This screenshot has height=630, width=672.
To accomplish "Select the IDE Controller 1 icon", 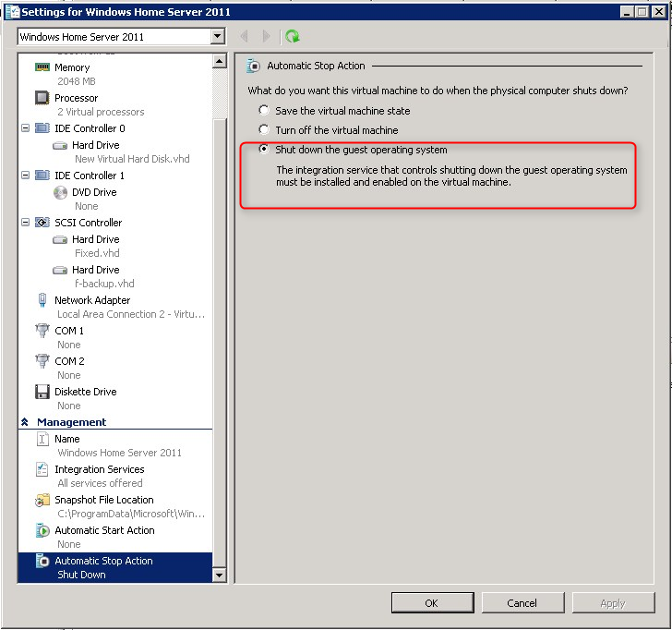I will (x=42, y=176).
